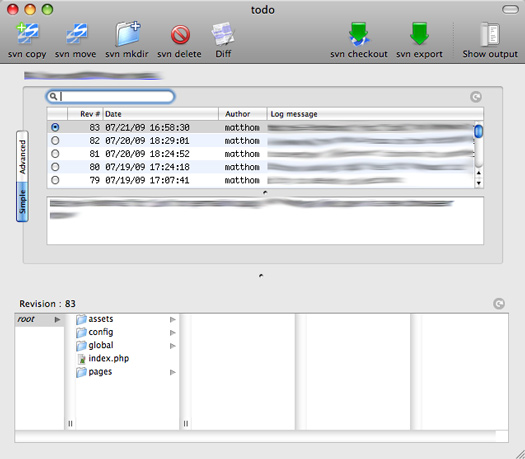Click the log table scroll up arrow

(479, 173)
